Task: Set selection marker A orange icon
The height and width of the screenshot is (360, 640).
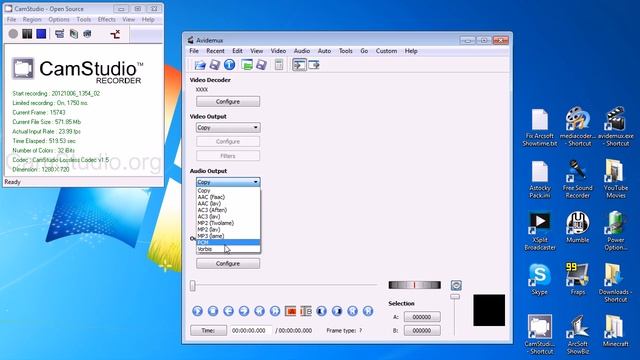Action: click(x=291, y=311)
